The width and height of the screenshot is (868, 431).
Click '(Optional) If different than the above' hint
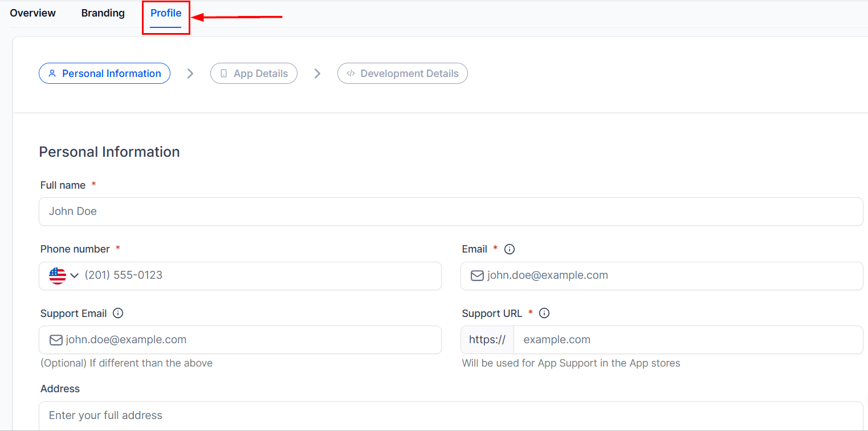tap(127, 363)
